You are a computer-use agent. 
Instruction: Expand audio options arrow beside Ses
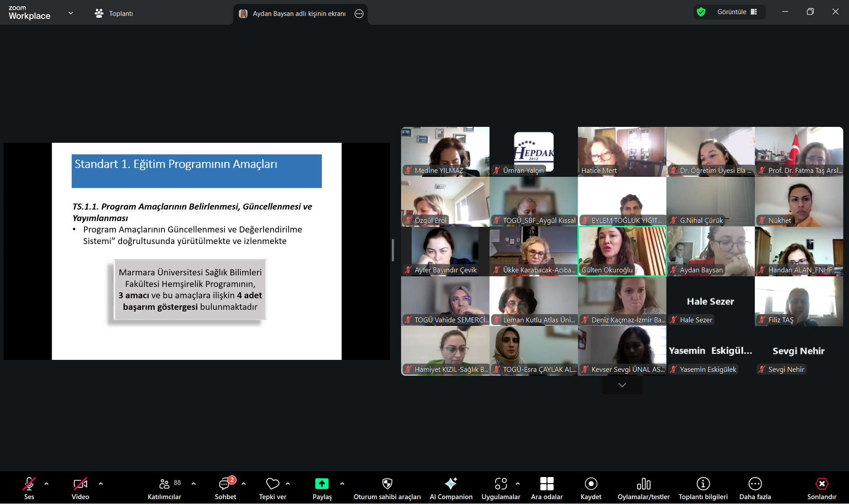click(x=46, y=484)
